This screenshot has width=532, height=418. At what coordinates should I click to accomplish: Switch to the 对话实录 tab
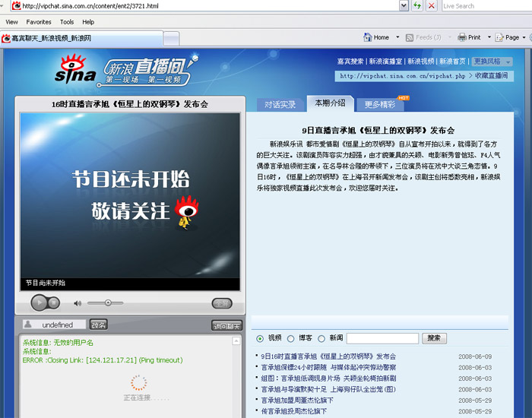click(x=280, y=105)
